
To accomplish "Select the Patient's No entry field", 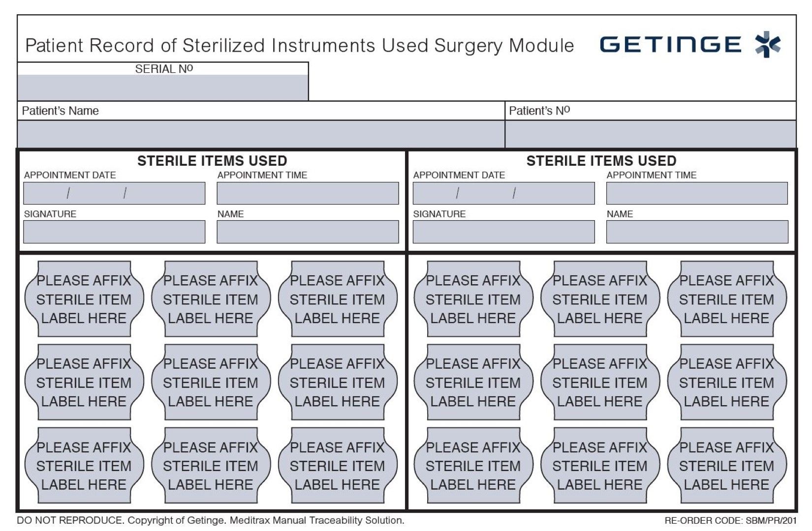I will pyautogui.click(x=650, y=134).
